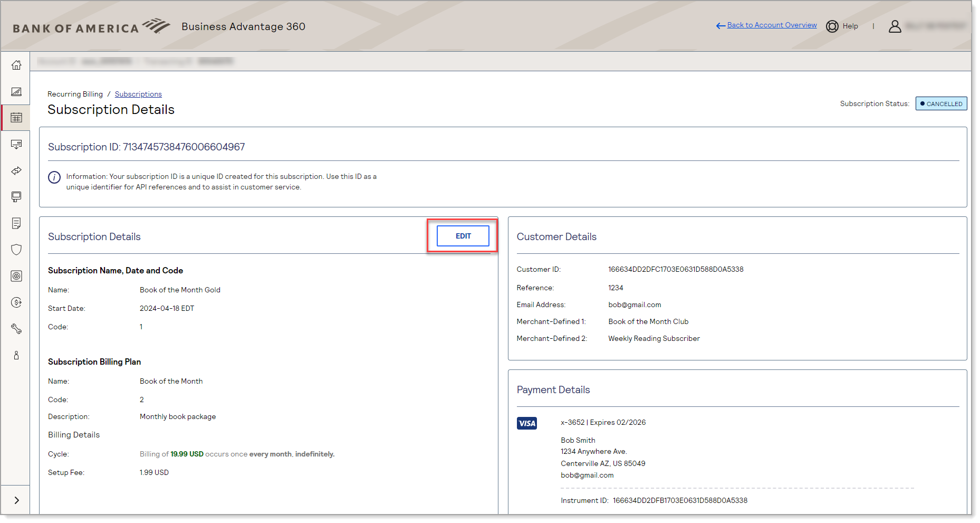
Task: Click Customer ID 166634DD2DFC1703E0631D588D0A5338
Action: [x=676, y=270]
